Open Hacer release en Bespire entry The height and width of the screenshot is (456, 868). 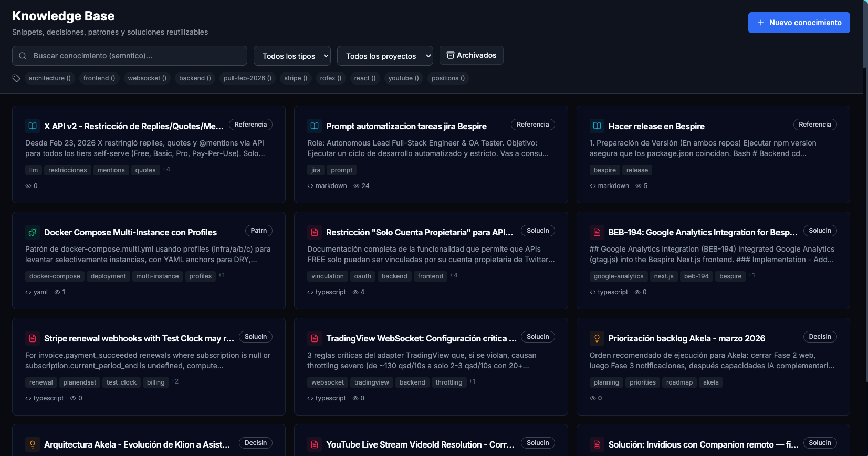click(x=713, y=154)
